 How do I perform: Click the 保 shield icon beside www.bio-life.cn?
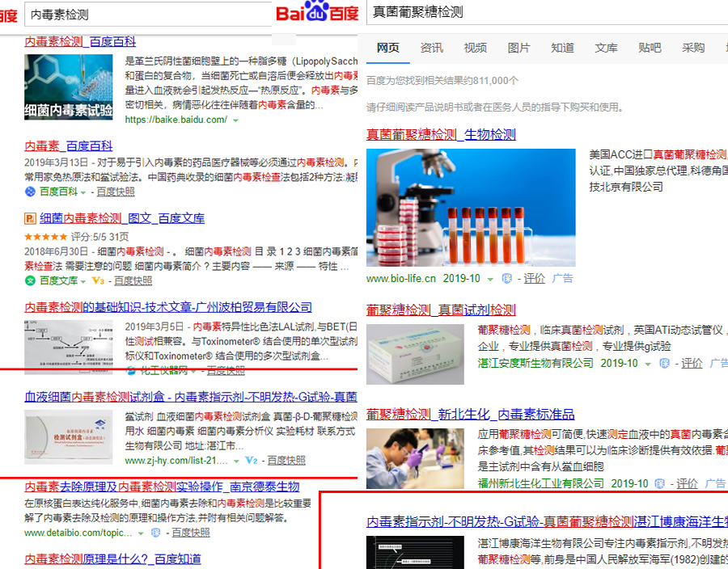pos(507,278)
